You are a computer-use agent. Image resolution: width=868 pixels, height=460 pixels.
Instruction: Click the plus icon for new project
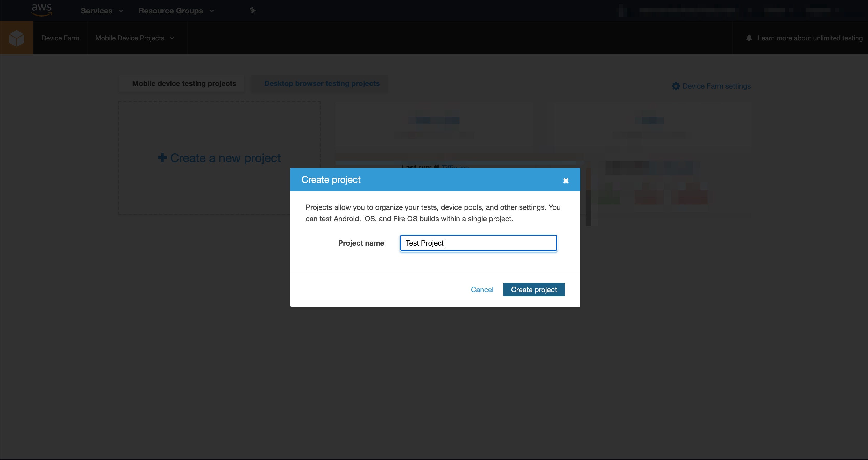[x=162, y=157]
